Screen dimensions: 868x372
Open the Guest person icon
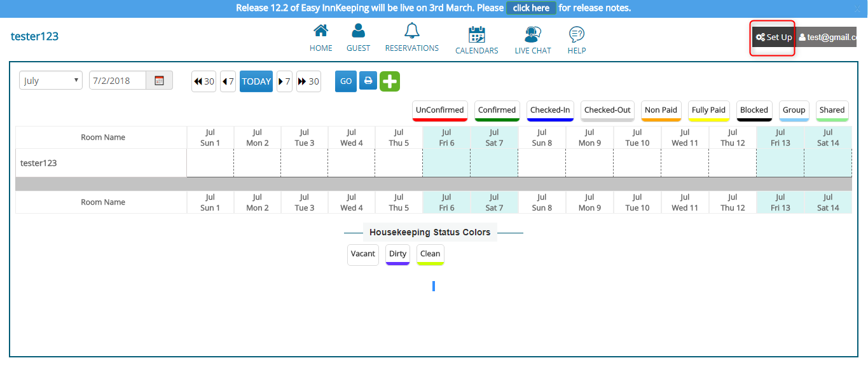click(x=358, y=31)
